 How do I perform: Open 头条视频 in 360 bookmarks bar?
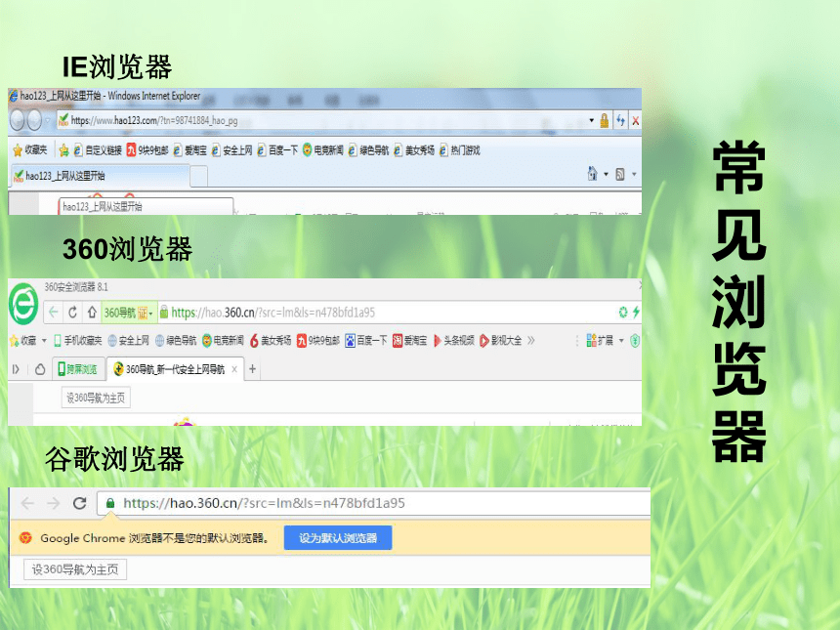tap(454, 340)
